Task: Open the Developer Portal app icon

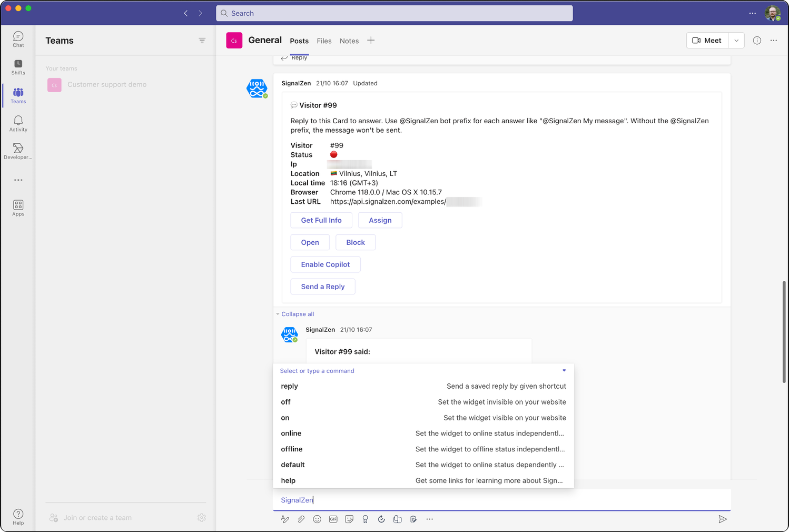Action: tap(18, 152)
